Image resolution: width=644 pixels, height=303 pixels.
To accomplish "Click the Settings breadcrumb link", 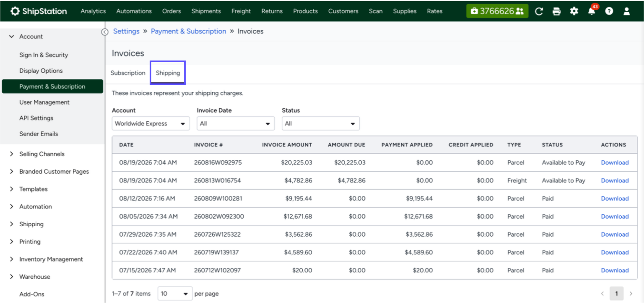I will pyautogui.click(x=126, y=31).
